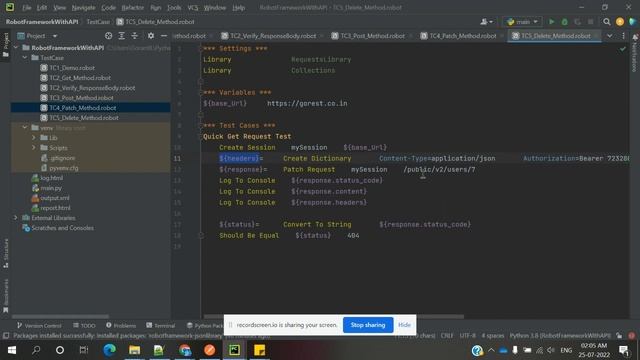Click Hide link on sharing bar
The width and height of the screenshot is (640, 360).
click(x=404, y=325)
